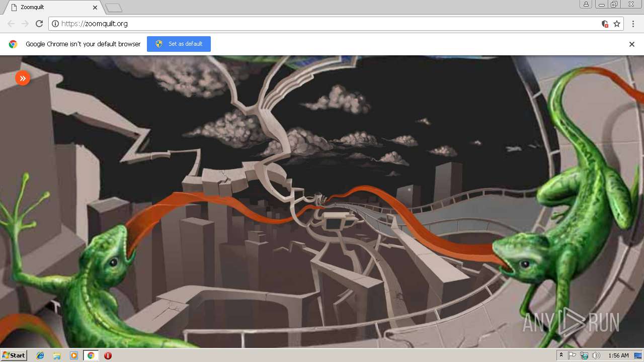
Task: Launch Internet Explorer from taskbar
Action: (40, 355)
